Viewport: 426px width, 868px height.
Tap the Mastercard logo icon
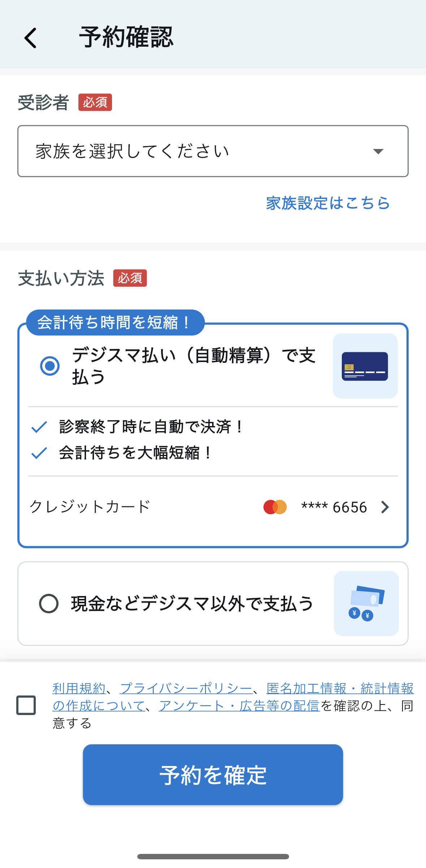[x=275, y=507]
